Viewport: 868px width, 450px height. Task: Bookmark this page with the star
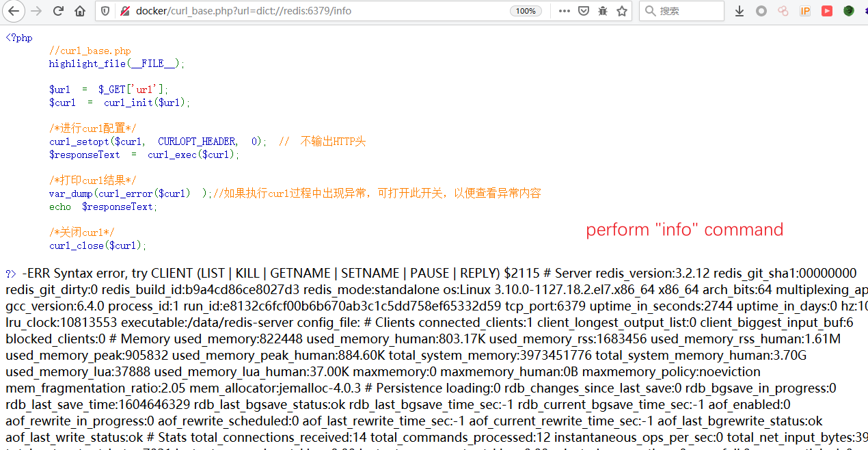tap(622, 11)
